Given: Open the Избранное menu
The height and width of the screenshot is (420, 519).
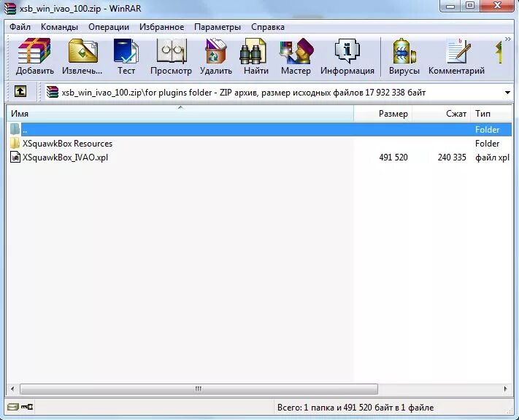Looking at the screenshot, I should tap(161, 27).
